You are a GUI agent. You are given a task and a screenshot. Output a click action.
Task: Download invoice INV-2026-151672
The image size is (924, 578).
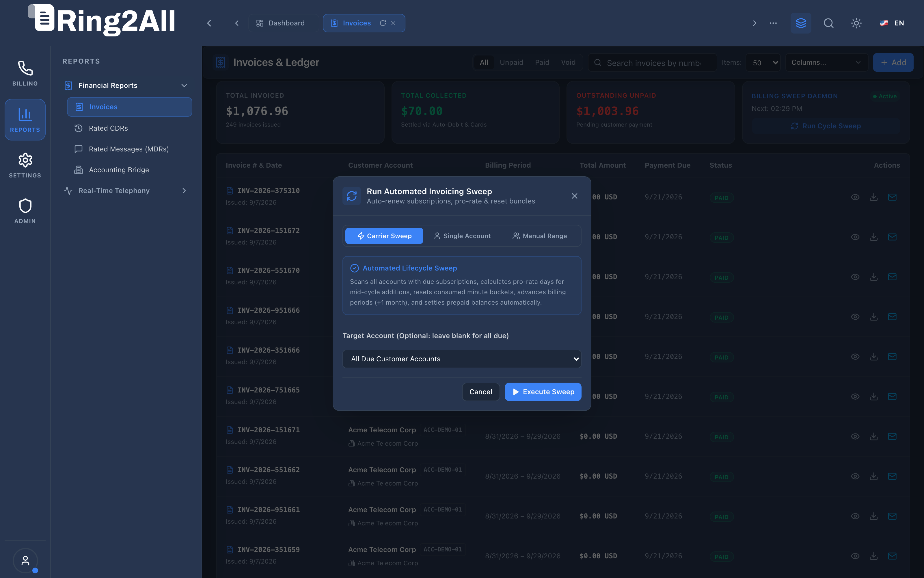[x=873, y=237]
